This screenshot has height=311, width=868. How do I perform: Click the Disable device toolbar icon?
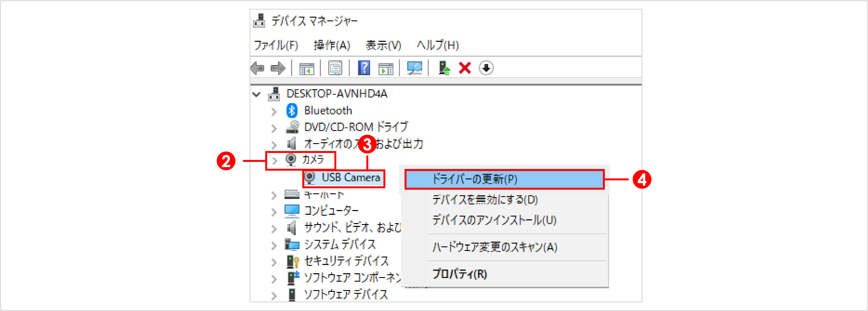[486, 68]
